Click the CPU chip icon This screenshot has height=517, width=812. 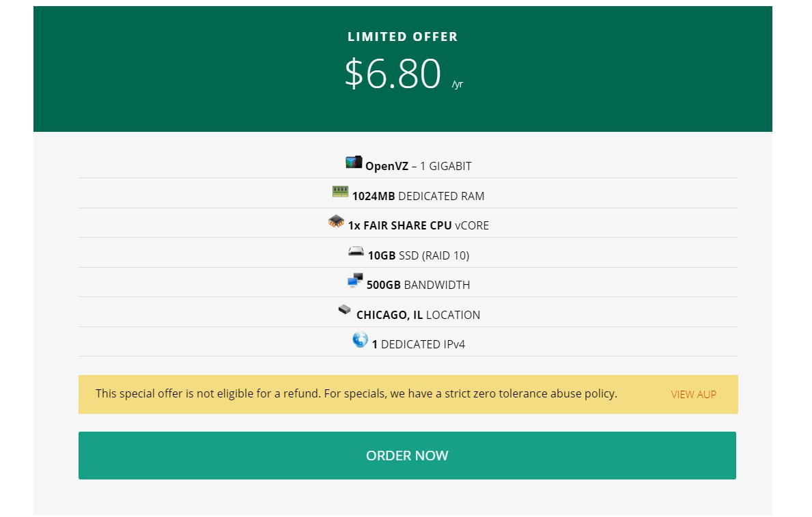tap(336, 222)
